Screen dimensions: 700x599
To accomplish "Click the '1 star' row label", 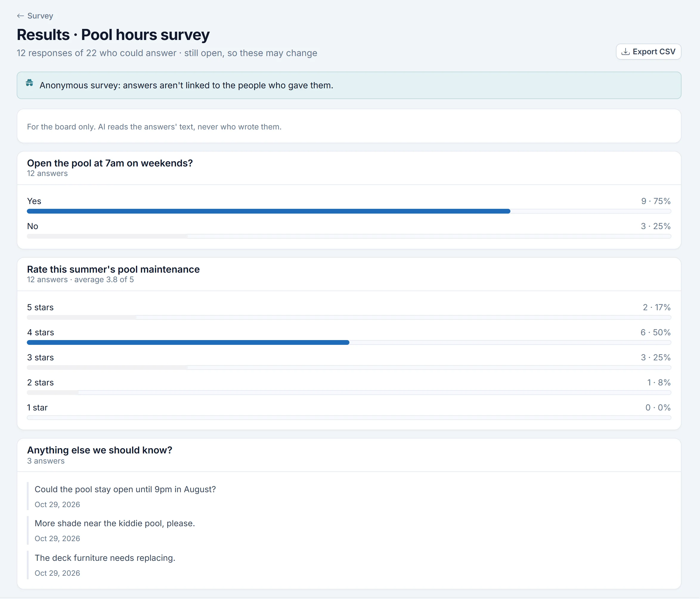I will [37, 407].
